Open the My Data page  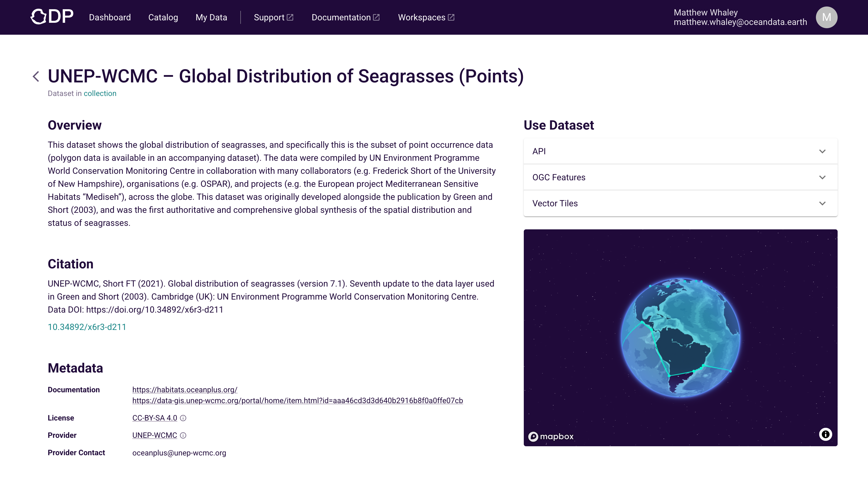pos(211,17)
